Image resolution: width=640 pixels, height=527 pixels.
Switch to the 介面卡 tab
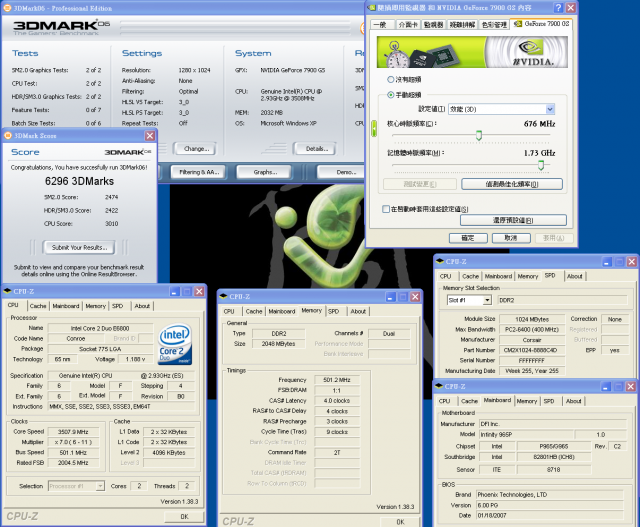tap(408, 24)
